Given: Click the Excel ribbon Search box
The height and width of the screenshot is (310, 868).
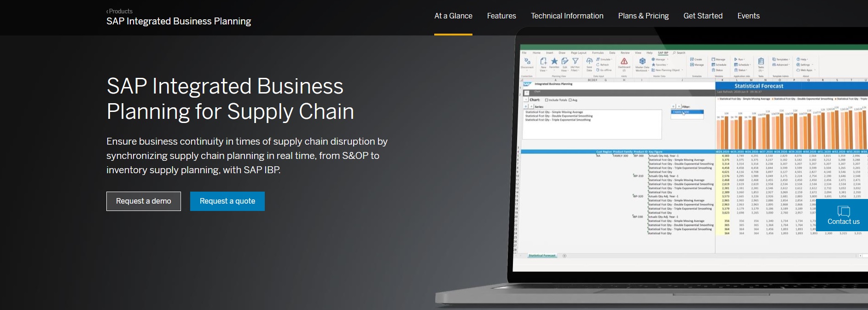Looking at the screenshot, I should tap(679, 53).
